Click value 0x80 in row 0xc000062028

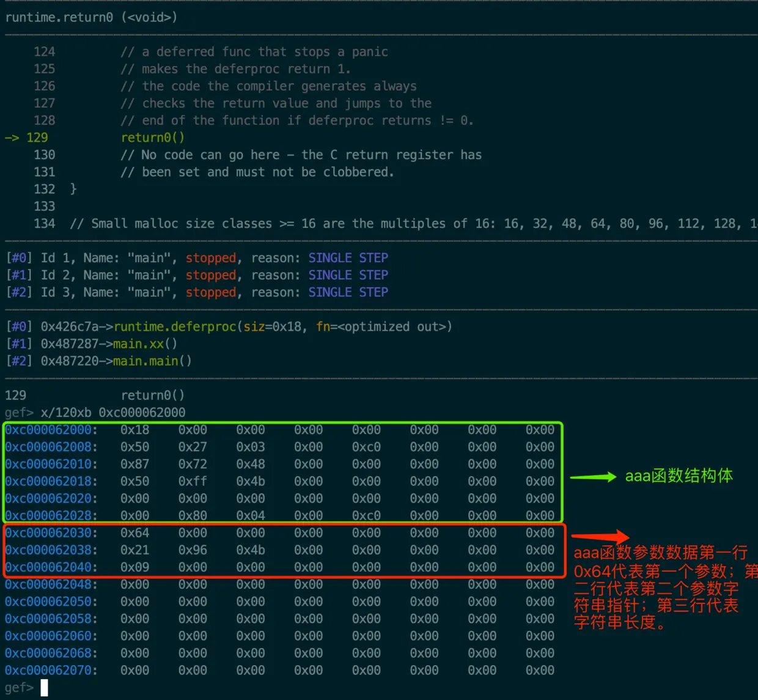(x=193, y=515)
